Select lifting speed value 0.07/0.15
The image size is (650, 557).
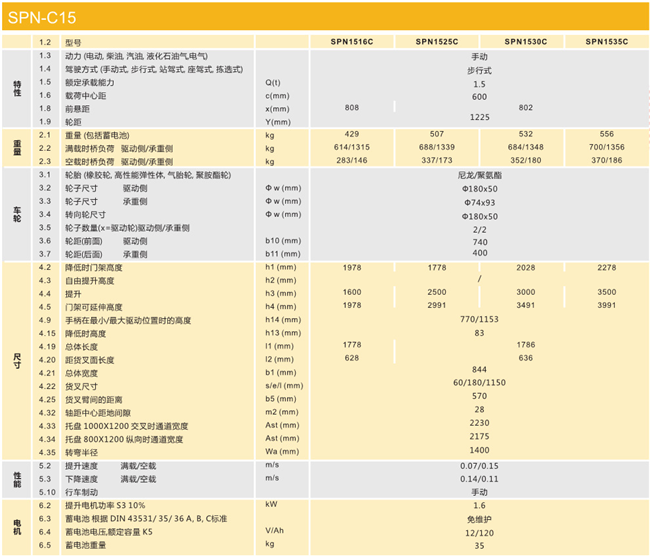(479, 465)
